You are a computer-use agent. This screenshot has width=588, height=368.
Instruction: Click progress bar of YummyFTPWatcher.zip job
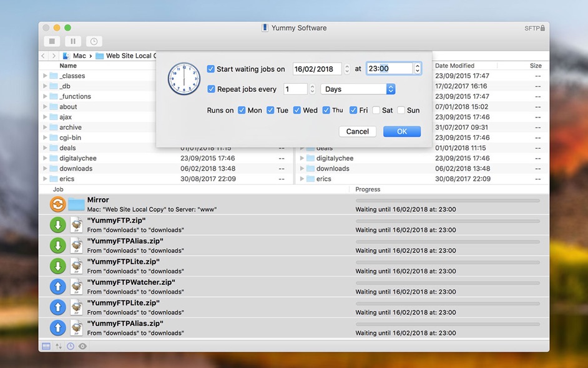[x=448, y=283]
